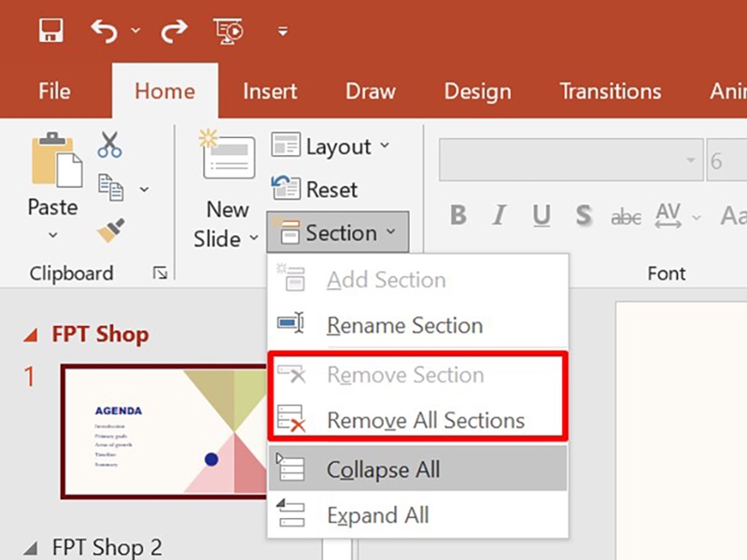Collapse the FPT Shop 2 section triangle
The width and height of the screenshot is (747, 560).
[x=31, y=548]
